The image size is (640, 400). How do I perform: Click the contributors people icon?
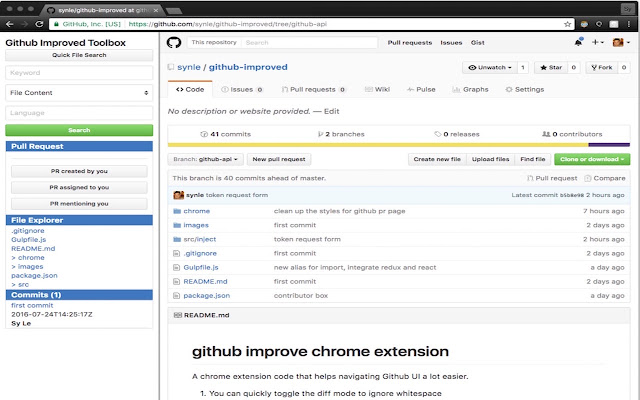[x=546, y=134]
